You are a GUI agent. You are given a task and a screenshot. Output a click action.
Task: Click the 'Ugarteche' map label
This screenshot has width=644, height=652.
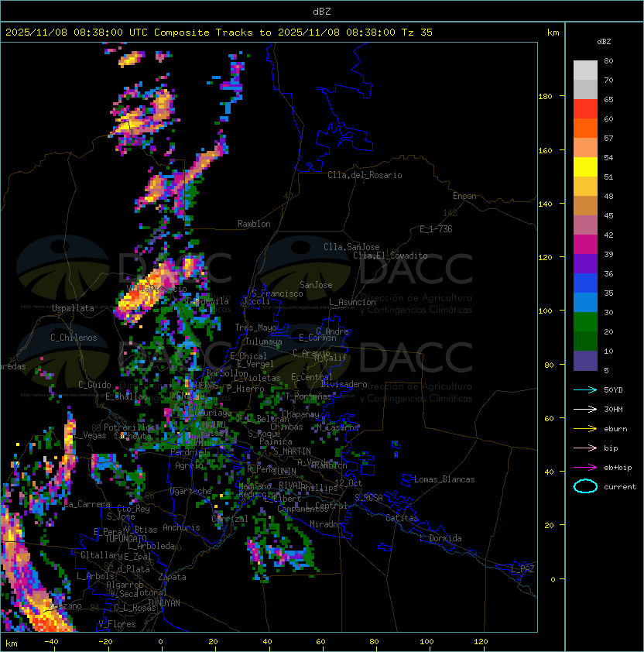tap(191, 491)
